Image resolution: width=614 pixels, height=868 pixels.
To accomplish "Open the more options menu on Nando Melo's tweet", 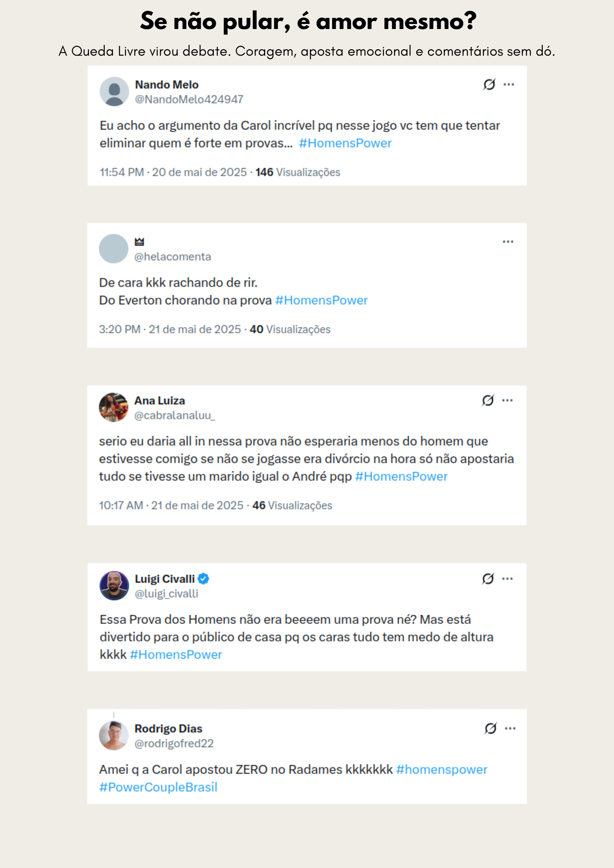I will click(x=509, y=84).
